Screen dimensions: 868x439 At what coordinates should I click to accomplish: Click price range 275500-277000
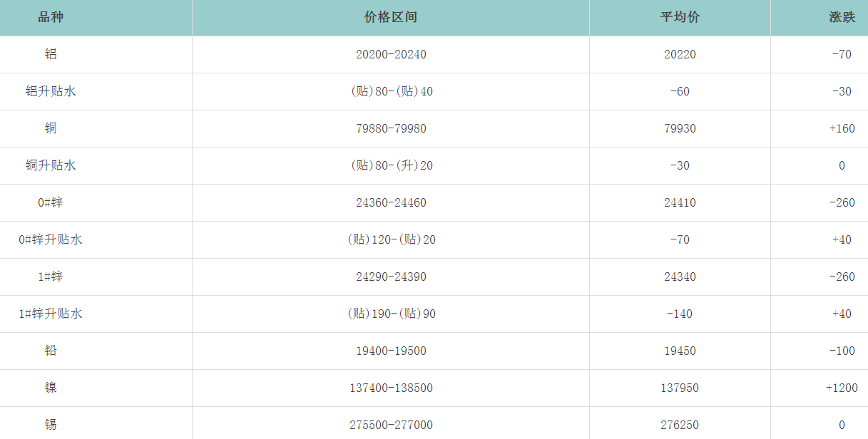[x=391, y=425]
